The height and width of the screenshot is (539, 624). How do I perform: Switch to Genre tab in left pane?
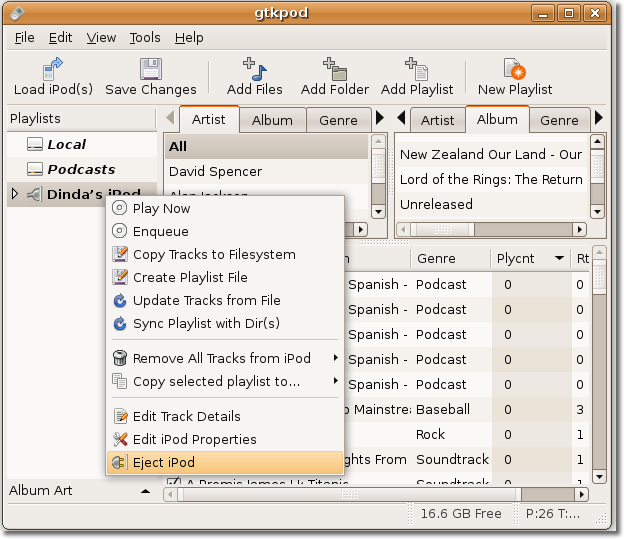pyautogui.click(x=338, y=120)
